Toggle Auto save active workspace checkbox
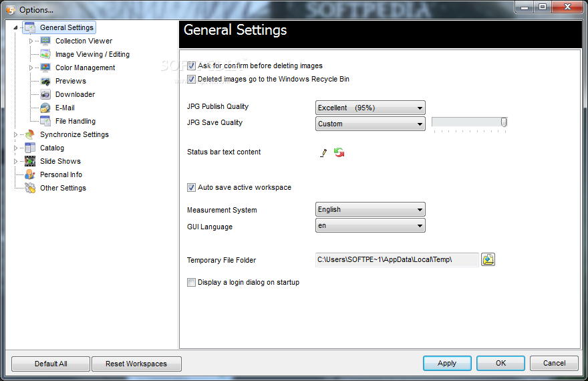This screenshot has height=381, width=588. point(192,188)
